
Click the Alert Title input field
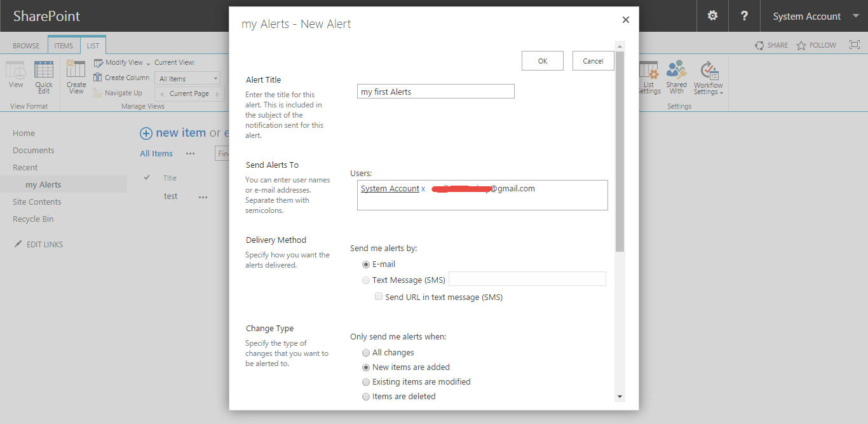click(435, 91)
